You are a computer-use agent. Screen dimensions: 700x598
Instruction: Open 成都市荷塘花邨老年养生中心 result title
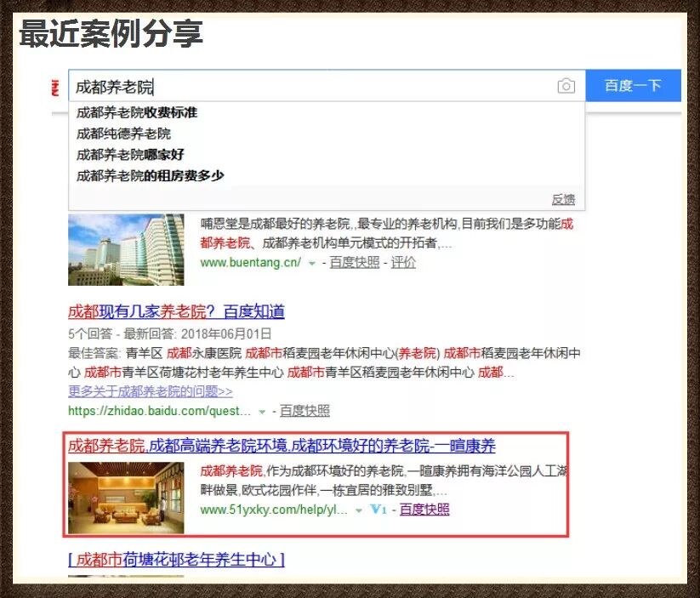click(176, 559)
